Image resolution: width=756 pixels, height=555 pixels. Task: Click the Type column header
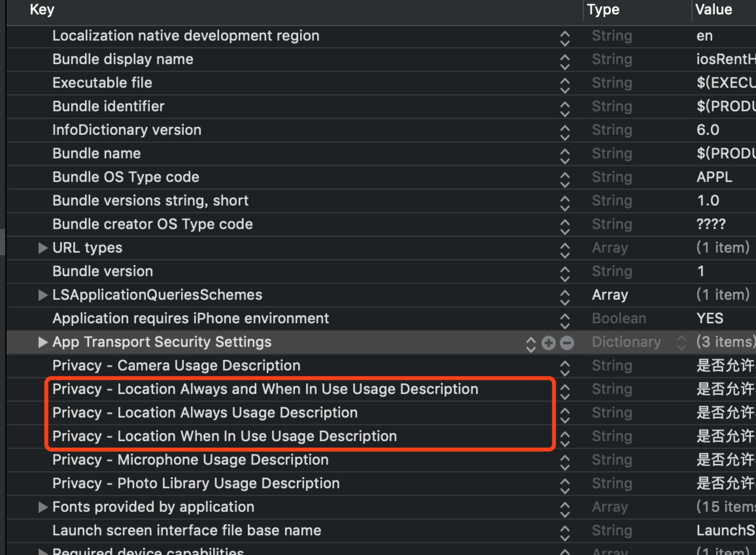click(x=603, y=9)
